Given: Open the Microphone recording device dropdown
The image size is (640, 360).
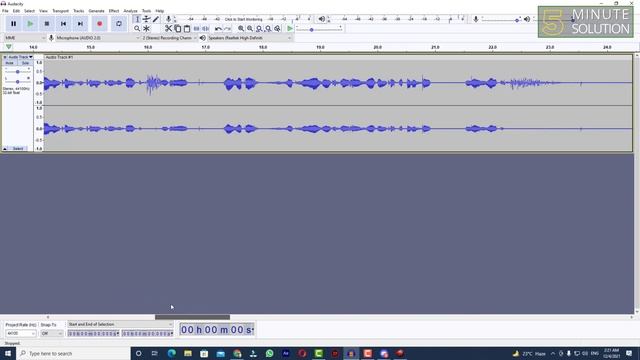Looking at the screenshot, I should [x=98, y=38].
